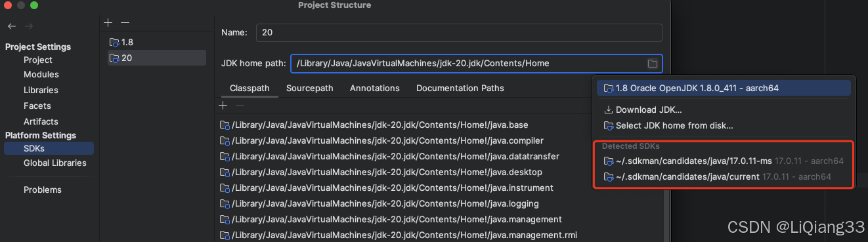
Task: Switch to Annotations tab
Action: (375, 88)
